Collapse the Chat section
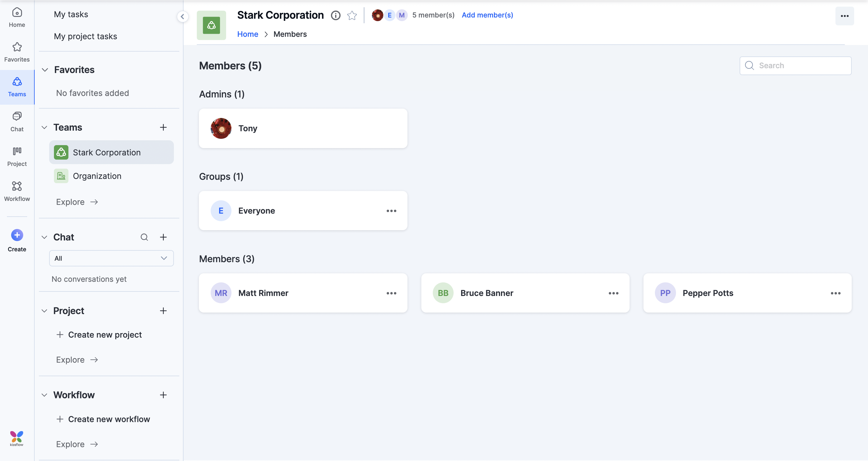Image resolution: width=868 pixels, height=461 pixels. pyautogui.click(x=44, y=237)
